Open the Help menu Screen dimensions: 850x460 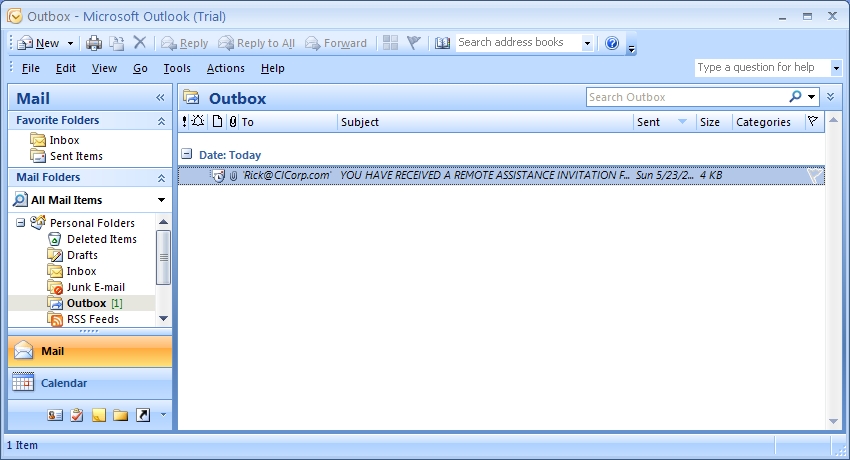click(x=272, y=68)
